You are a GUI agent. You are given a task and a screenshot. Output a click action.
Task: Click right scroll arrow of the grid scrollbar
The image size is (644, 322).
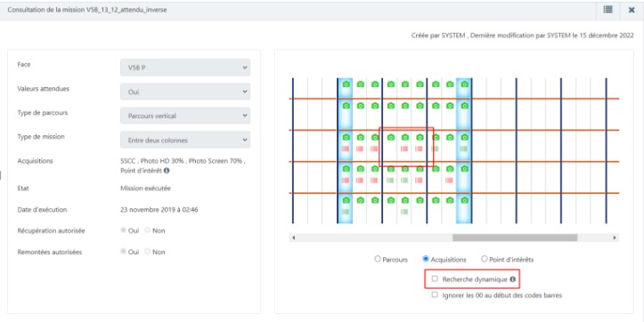click(x=615, y=237)
